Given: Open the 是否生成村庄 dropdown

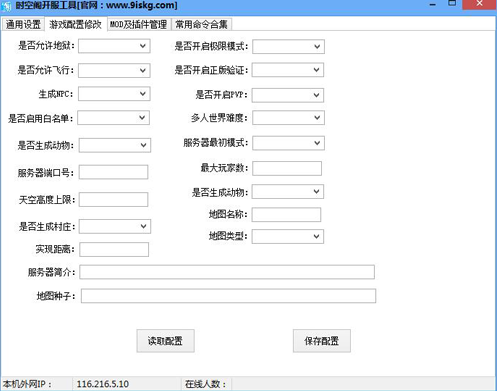Looking at the screenshot, I should (115, 227).
